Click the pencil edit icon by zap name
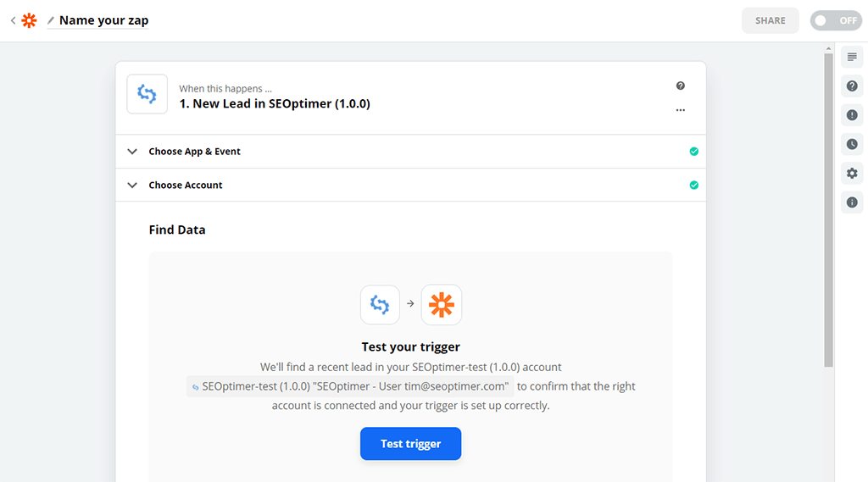868x482 pixels. tap(51, 20)
